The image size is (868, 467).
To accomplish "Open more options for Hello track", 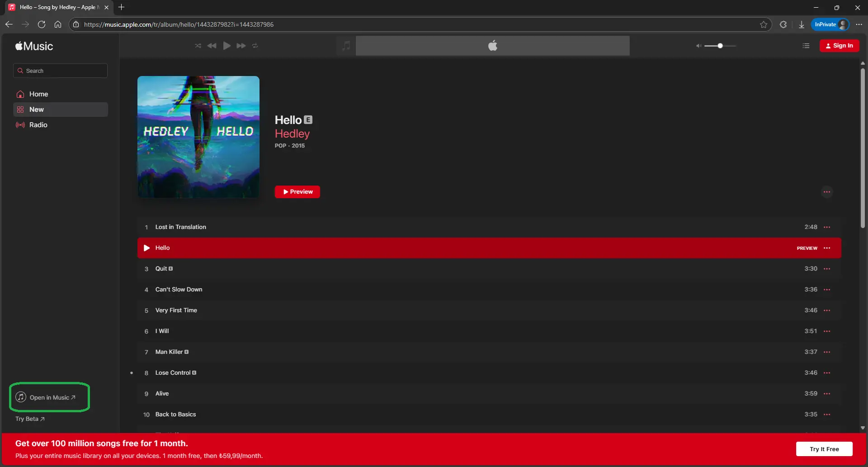I will (x=827, y=248).
